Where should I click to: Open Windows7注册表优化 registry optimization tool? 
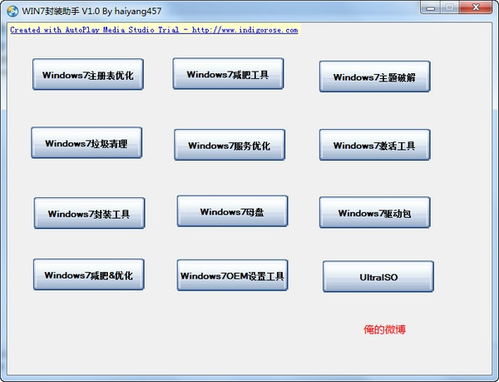pyautogui.click(x=88, y=74)
